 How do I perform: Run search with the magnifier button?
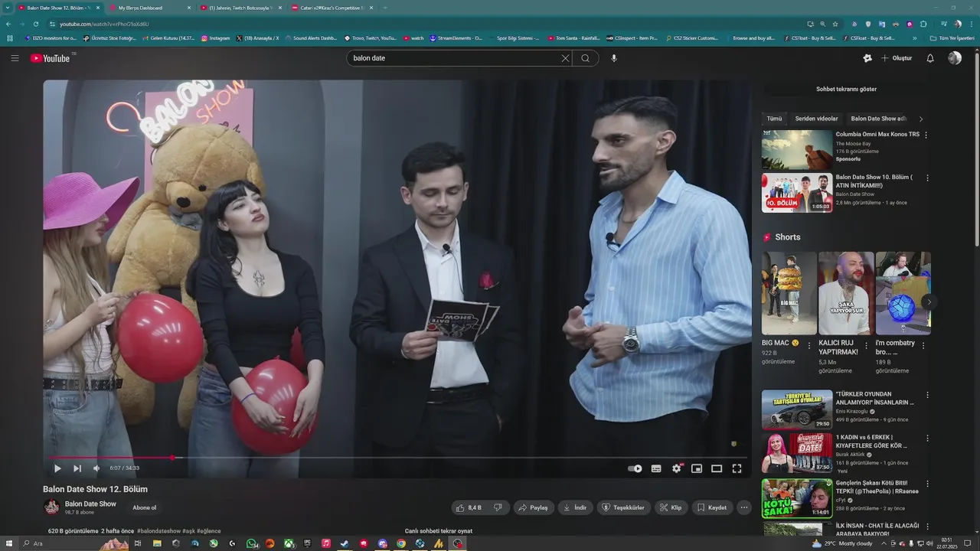585,58
